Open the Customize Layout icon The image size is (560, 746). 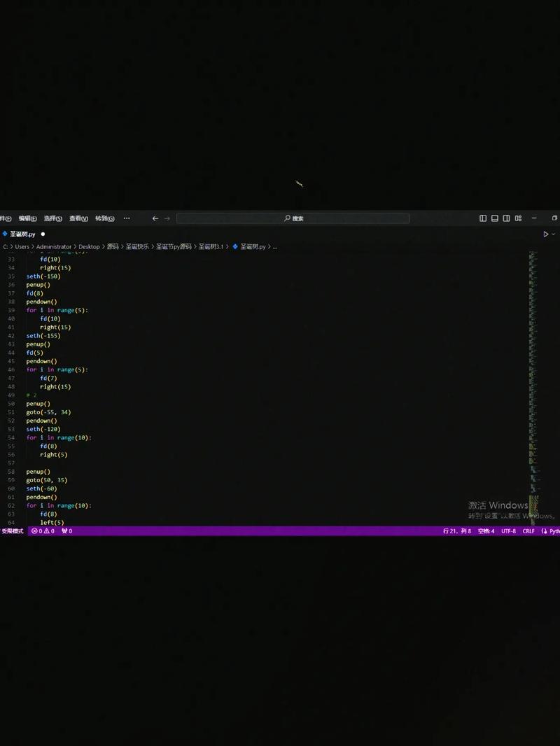point(518,218)
